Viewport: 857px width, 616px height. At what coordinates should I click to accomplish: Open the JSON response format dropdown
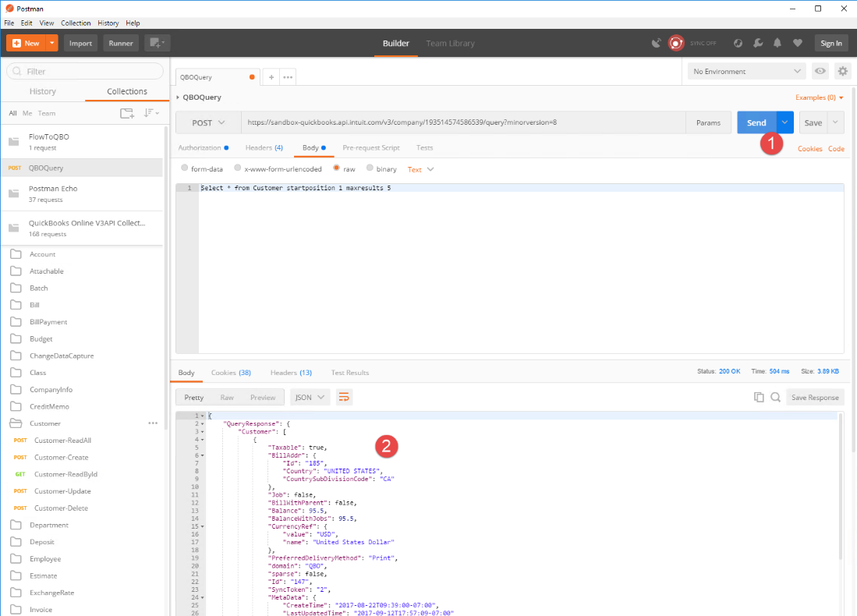(310, 398)
